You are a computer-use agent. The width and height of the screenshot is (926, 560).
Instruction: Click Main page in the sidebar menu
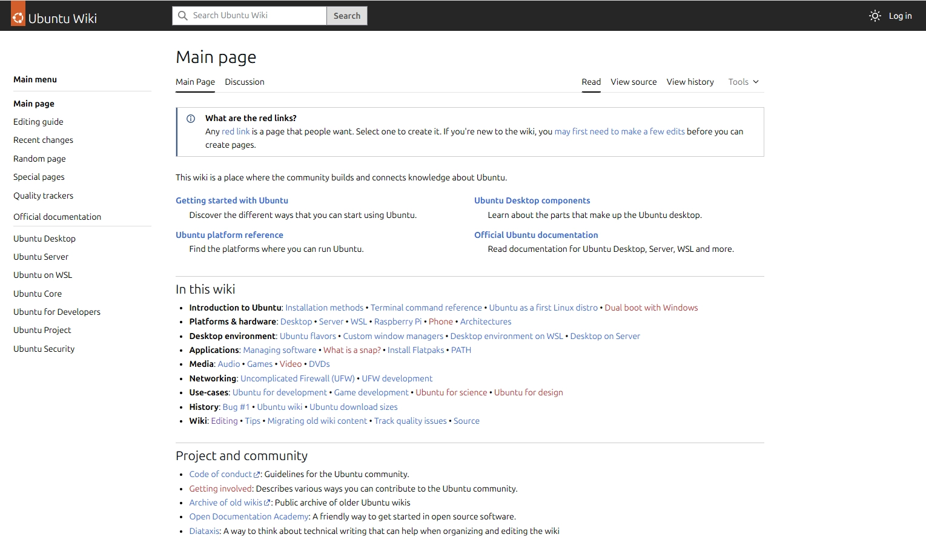[x=34, y=104]
